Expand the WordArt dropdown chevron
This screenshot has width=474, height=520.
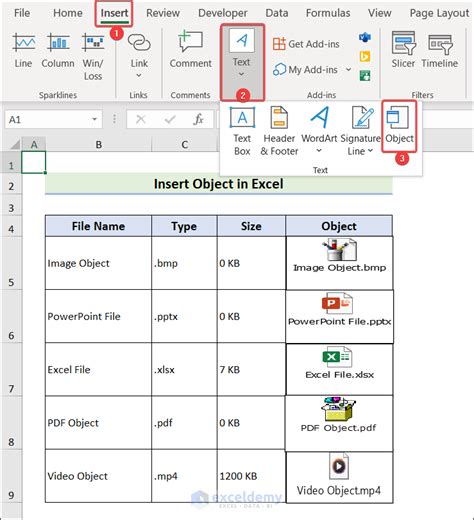click(319, 151)
